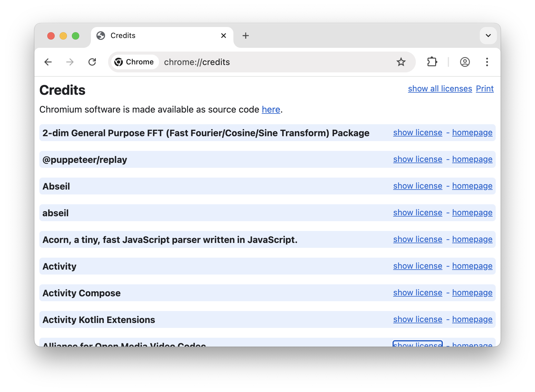Bookmark this page with the star icon
535x392 pixels.
click(401, 62)
